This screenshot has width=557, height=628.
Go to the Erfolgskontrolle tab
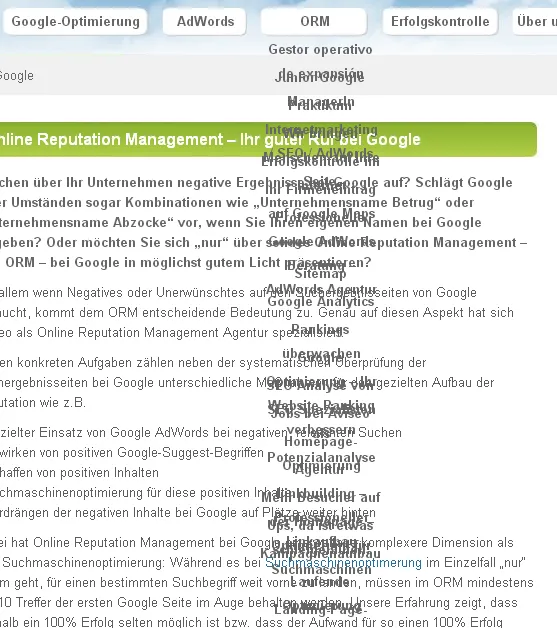[440, 21]
